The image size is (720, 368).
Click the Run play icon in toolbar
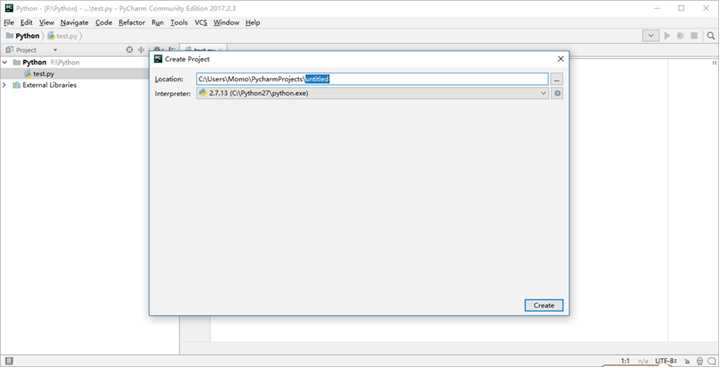[x=668, y=36]
